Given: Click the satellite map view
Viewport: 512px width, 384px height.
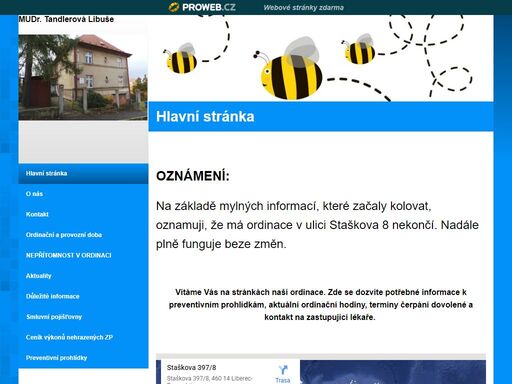Looking at the screenshot, I should pos(393,372).
